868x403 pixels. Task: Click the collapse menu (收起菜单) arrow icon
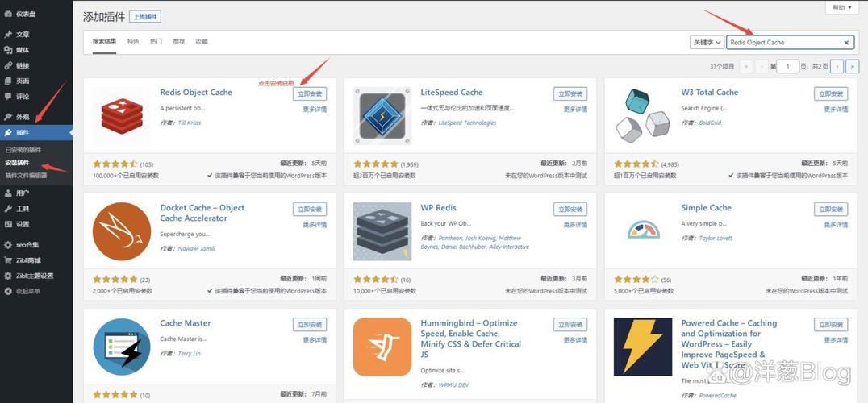tap(8, 291)
